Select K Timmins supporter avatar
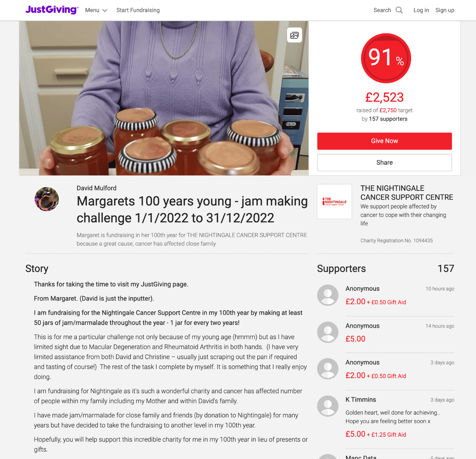Screen dimensions: 476x459 pos(328,406)
